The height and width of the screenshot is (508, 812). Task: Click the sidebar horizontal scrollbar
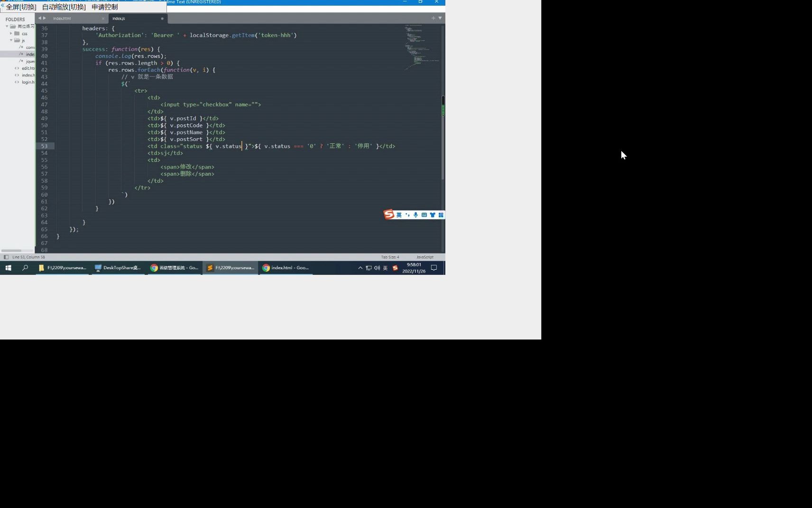pyautogui.click(x=11, y=250)
